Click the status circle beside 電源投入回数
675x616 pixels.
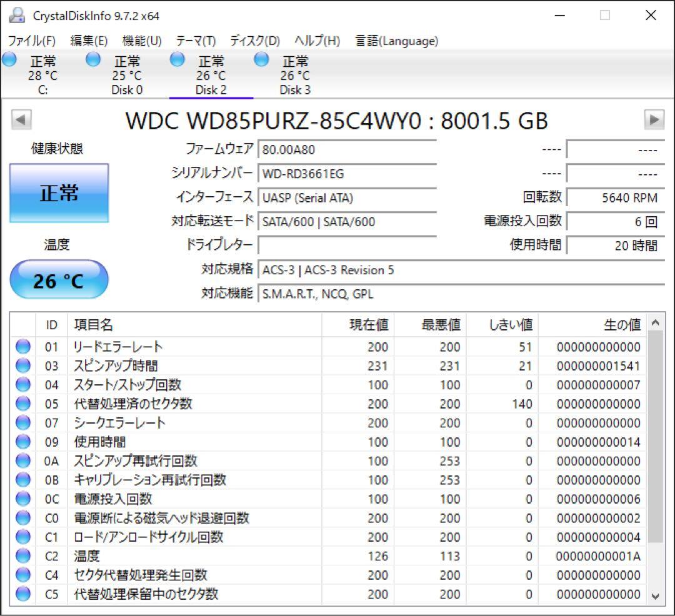(22, 499)
